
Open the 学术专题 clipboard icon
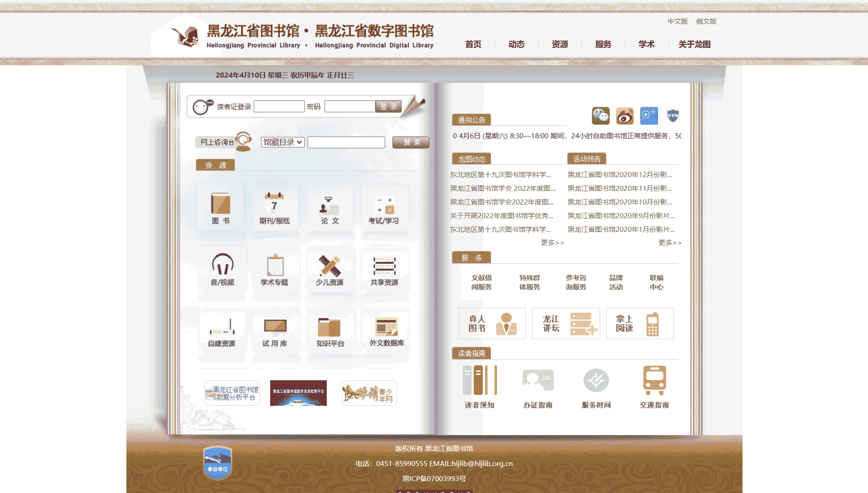[274, 269]
